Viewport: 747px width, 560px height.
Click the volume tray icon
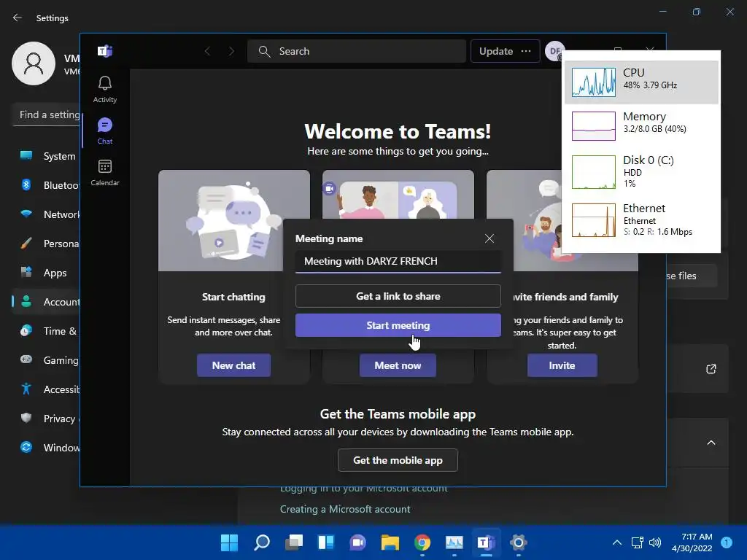tap(655, 542)
